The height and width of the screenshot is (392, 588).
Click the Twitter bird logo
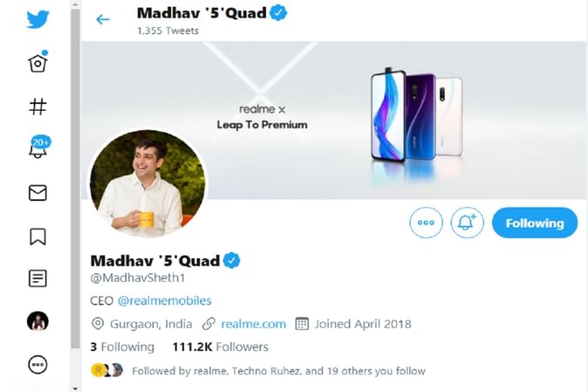pyautogui.click(x=38, y=18)
